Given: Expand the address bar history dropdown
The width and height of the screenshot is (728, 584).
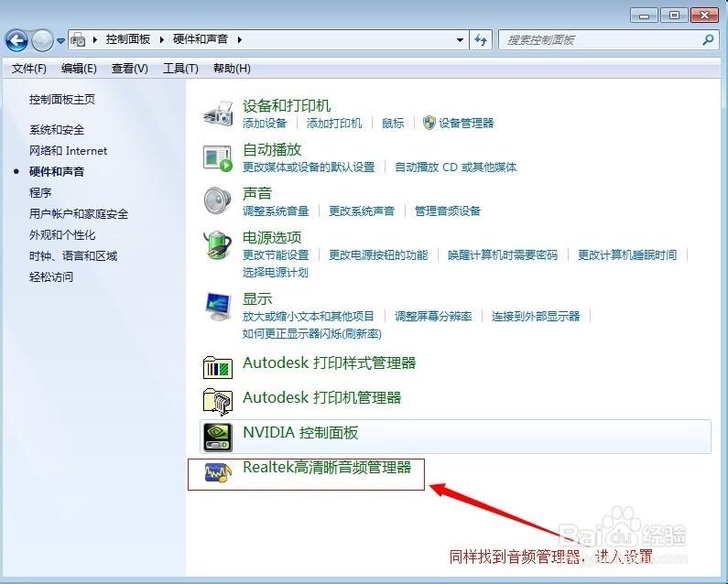Looking at the screenshot, I should pyautogui.click(x=460, y=40).
